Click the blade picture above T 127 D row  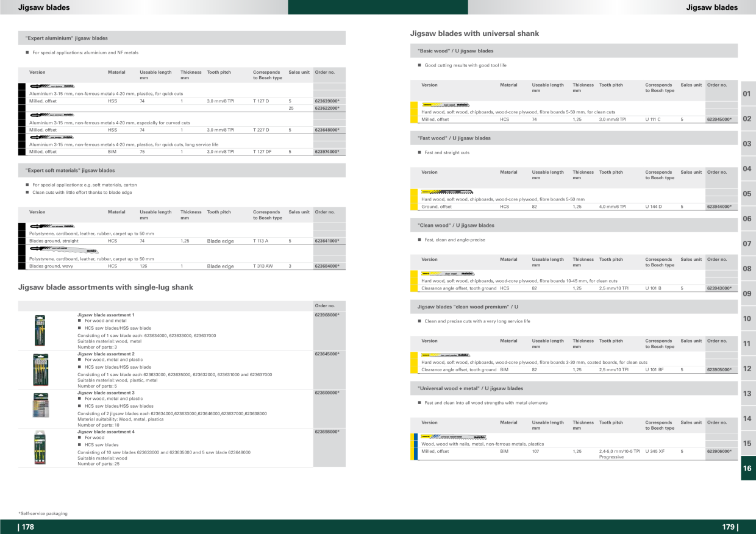click(52, 87)
